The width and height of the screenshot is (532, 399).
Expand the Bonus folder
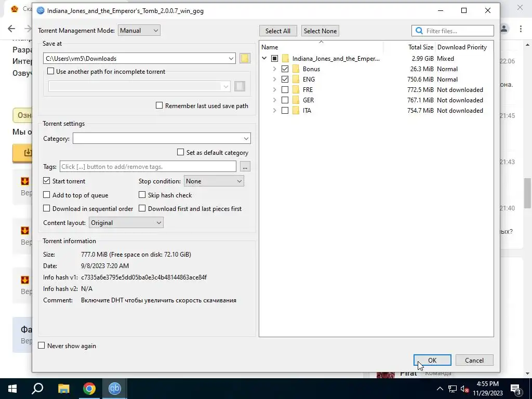[x=274, y=69]
